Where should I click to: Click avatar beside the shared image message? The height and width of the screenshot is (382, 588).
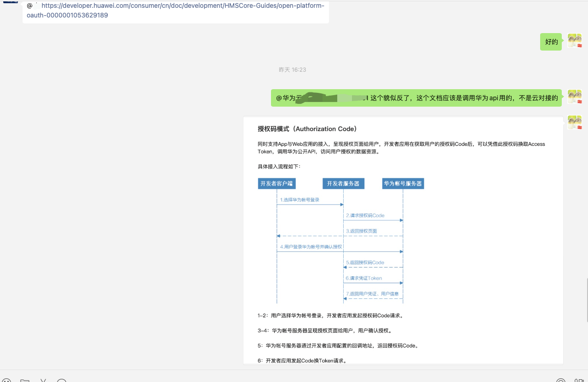coord(575,122)
